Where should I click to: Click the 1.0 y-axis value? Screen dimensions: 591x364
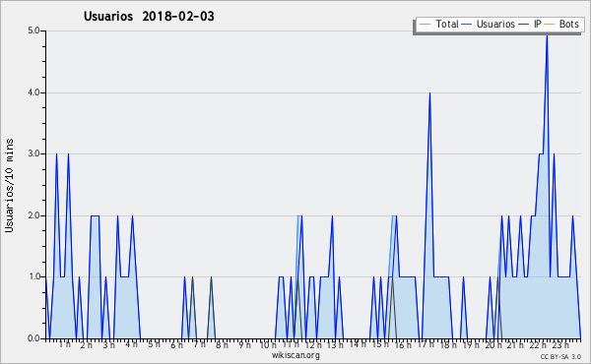tap(33, 277)
